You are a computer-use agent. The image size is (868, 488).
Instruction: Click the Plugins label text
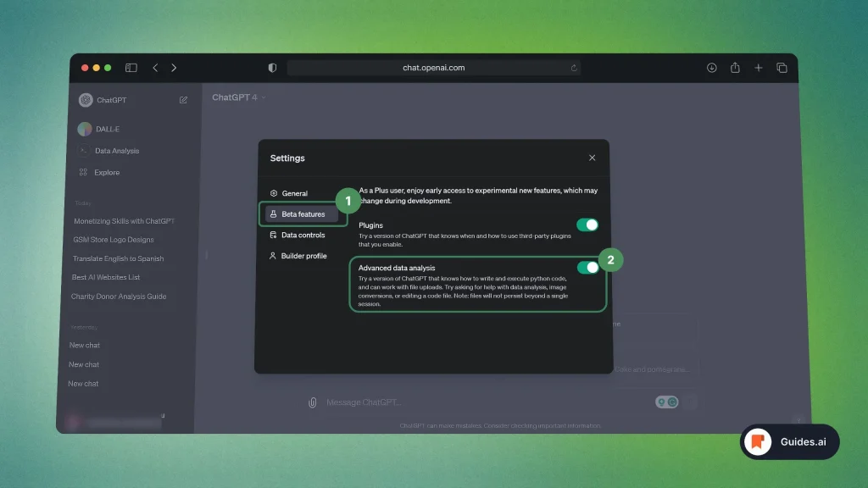(370, 225)
